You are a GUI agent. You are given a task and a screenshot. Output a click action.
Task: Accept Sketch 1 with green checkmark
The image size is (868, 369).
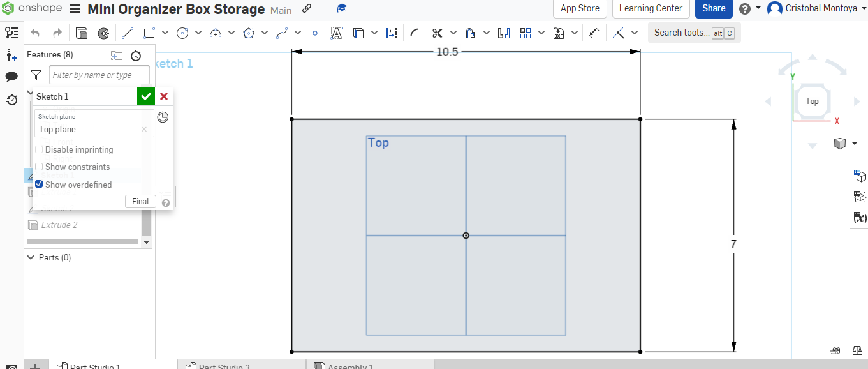[x=146, y=96]
